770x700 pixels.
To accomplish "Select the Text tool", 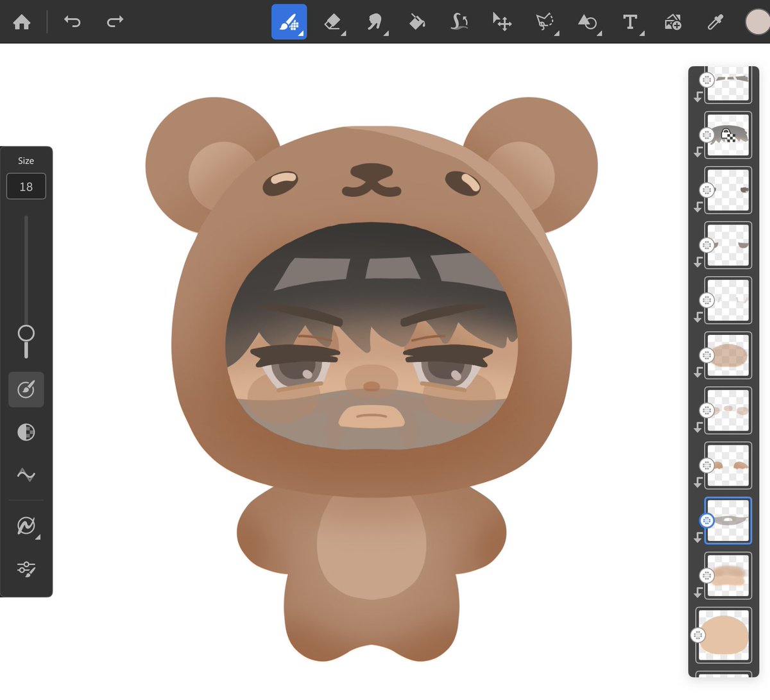I will [630, 22].
